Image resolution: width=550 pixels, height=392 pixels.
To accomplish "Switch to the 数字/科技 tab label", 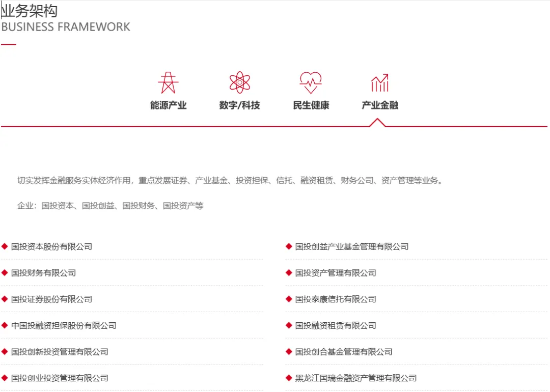I will coord(239,105).
